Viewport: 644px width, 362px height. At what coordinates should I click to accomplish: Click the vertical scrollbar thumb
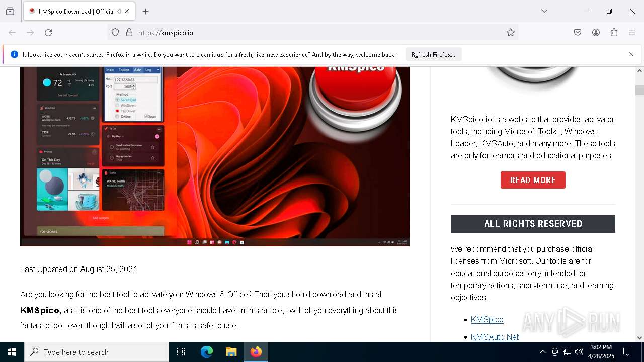coord(639,90)
